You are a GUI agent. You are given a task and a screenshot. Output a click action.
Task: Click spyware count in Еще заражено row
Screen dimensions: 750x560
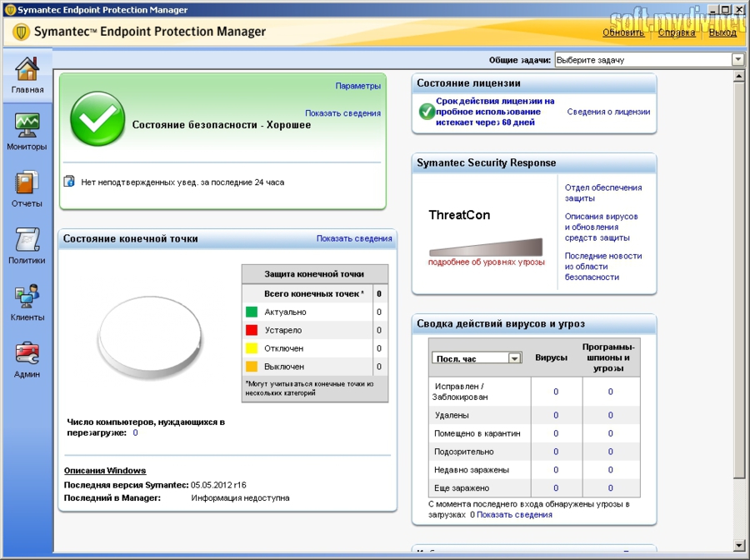[610, 487]
